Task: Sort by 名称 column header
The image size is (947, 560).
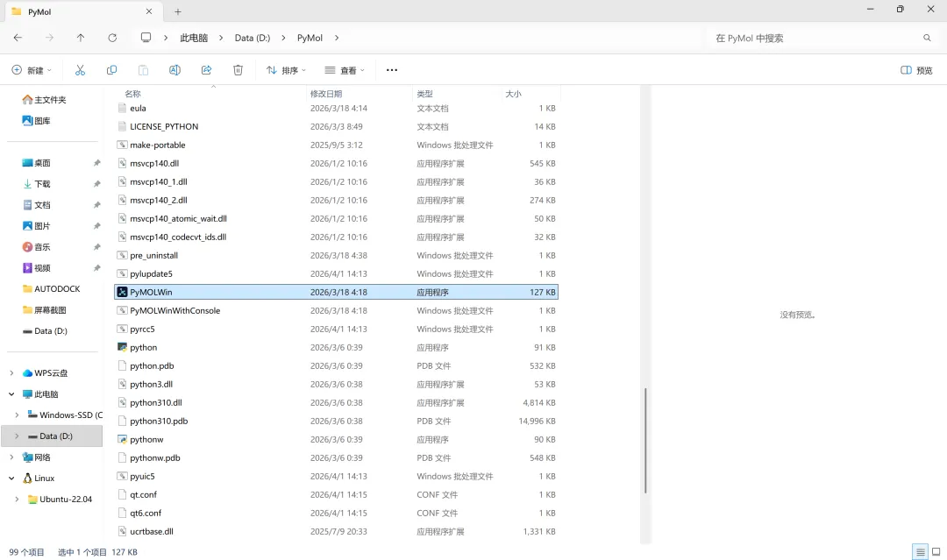Action: click(x=133, y=94)
